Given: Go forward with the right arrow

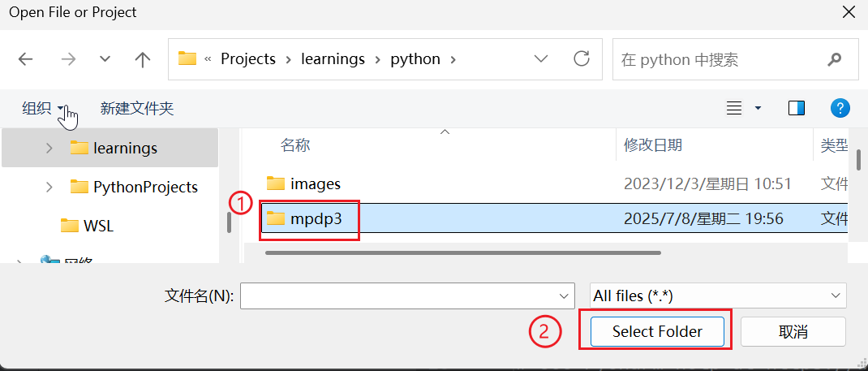Looking at the screenshot, I should 69,59.
